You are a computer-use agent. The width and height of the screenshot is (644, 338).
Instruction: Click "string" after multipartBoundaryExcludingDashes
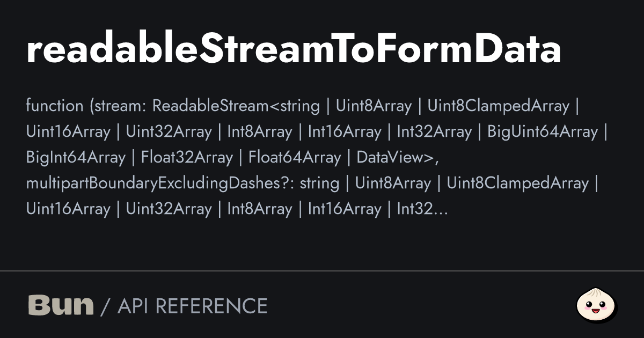[319, 183]
